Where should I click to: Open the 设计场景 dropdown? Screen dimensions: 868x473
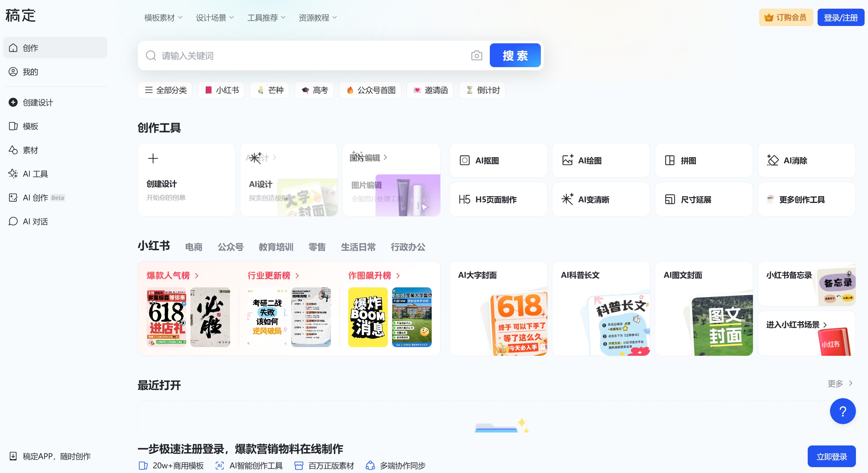[x=215, y=17]
